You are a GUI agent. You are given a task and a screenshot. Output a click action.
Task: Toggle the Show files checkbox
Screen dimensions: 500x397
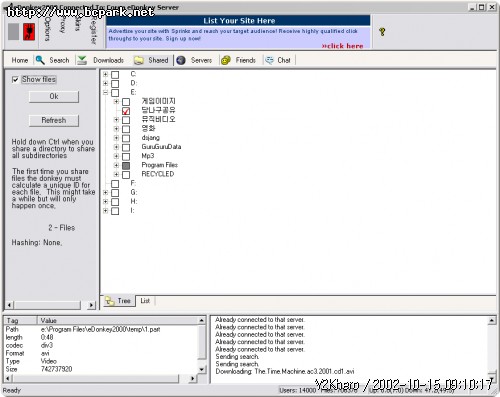coord(15,80)
